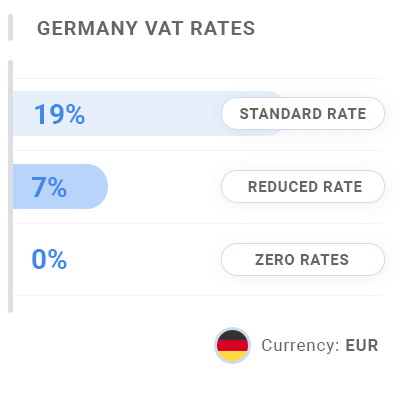
Task: Click the empty area in the 0% row
Action: [143, 259]
